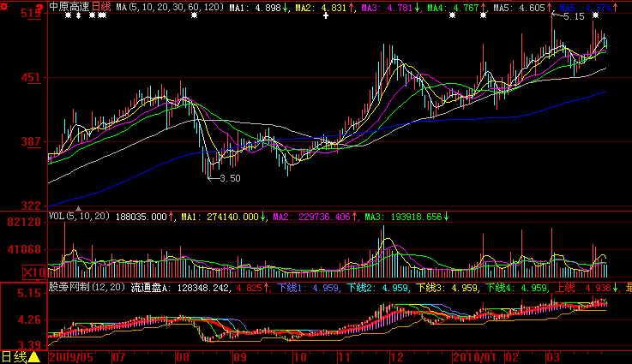Click the green 下线4: 4.959 legend
Viewport: 632px width, 364px height.
(x=516, y=288)
